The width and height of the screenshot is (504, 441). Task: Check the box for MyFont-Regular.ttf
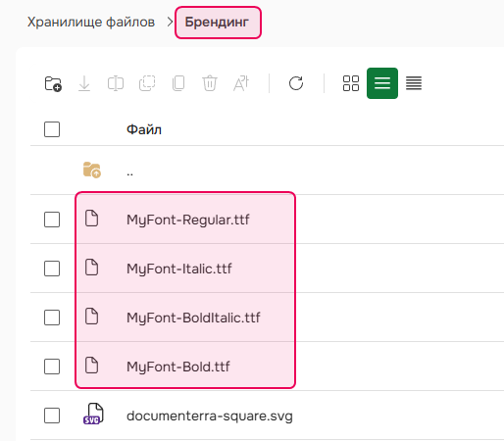(52, 220)
